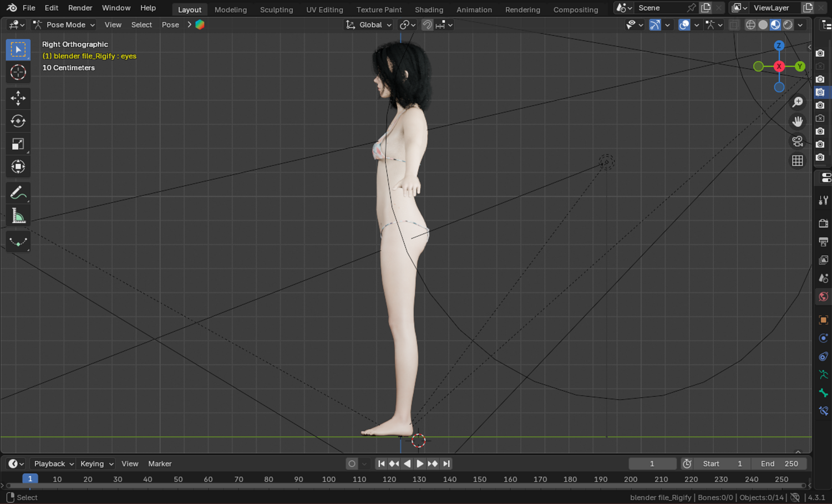This screenshot has height=504, width=832.
Task: Open the Bone Constraints properties tab
Action: click(x=824, y=411)
